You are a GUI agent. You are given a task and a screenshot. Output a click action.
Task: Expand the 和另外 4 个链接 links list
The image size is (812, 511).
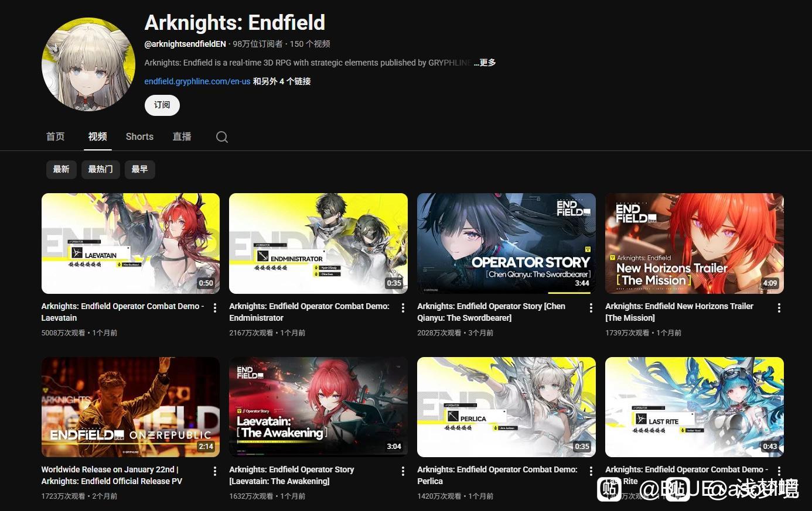(x=282, y=81)
